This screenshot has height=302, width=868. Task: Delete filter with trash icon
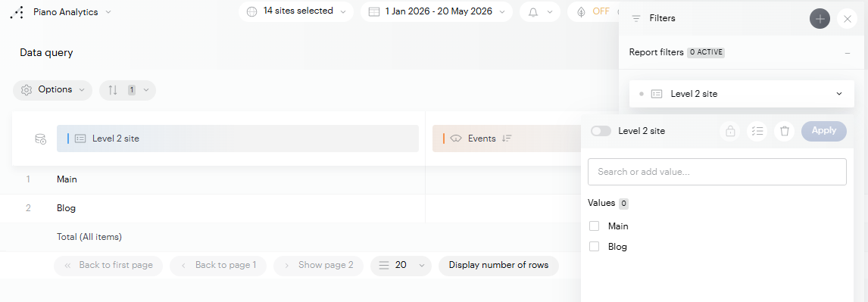[x=785, y=131]
